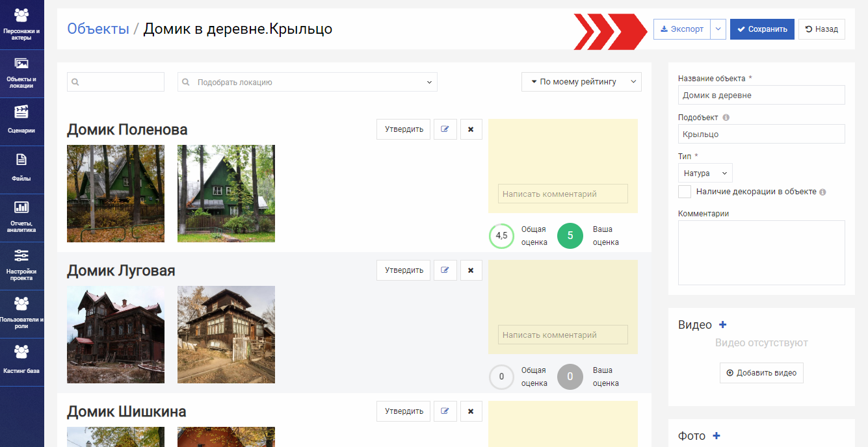Remove Домик Шишкина with the X icon
The height and width of the screenshot is (447, 868).
point(471,411)
